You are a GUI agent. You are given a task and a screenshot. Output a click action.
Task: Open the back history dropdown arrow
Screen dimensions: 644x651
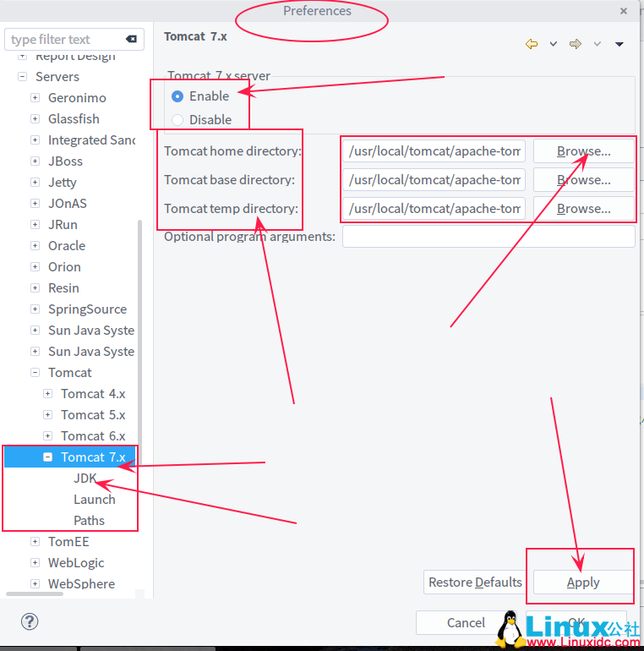click(554, 44)
